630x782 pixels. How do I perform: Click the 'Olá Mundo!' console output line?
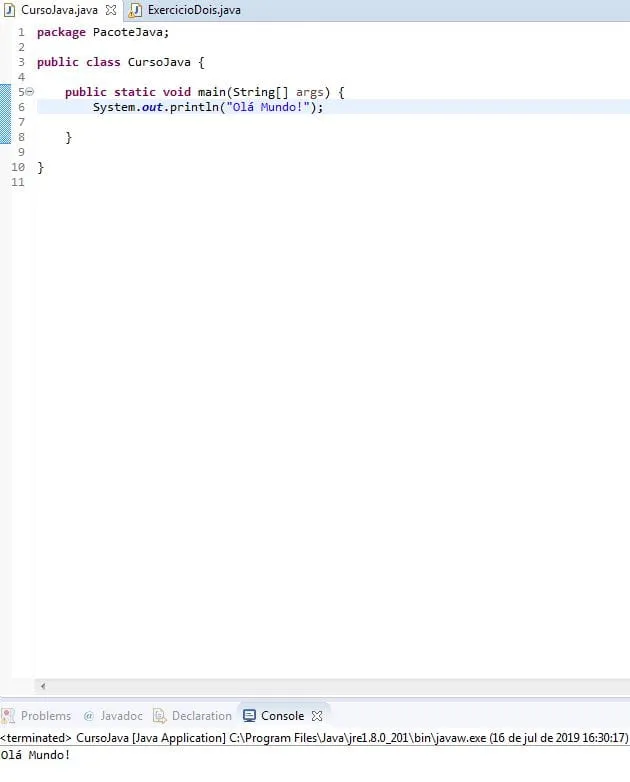(35, 755)
